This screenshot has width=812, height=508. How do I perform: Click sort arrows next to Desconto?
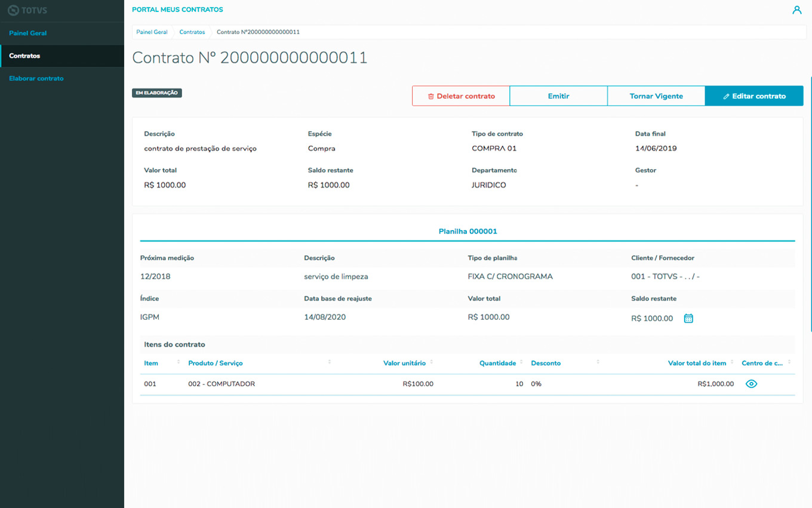598,363
